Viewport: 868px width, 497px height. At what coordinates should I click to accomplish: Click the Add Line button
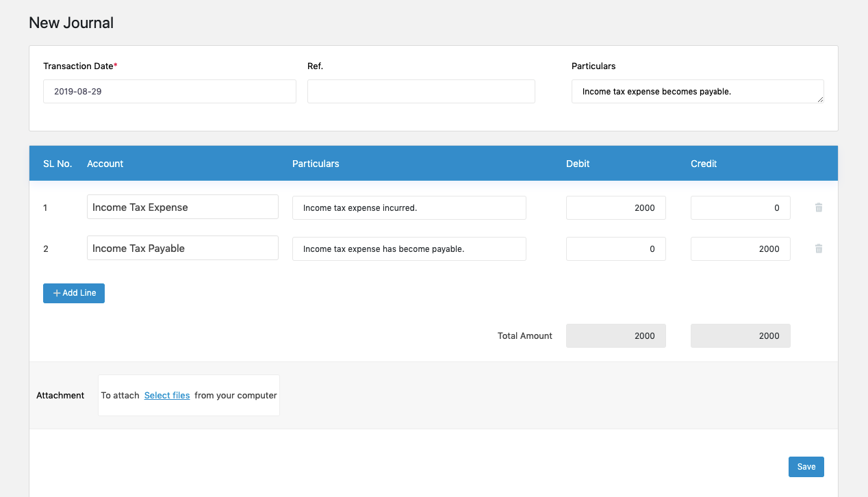coord(74,293)
